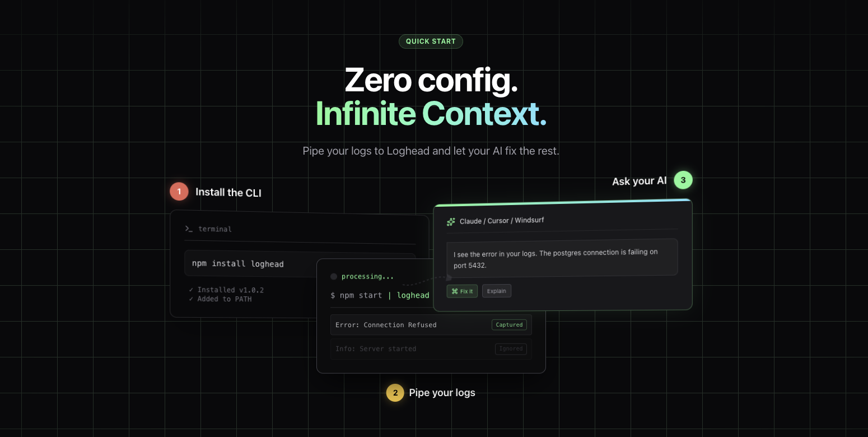Click the green numbered circle for Ask your AI
This screenshot has width=868, height=437.
683,180
